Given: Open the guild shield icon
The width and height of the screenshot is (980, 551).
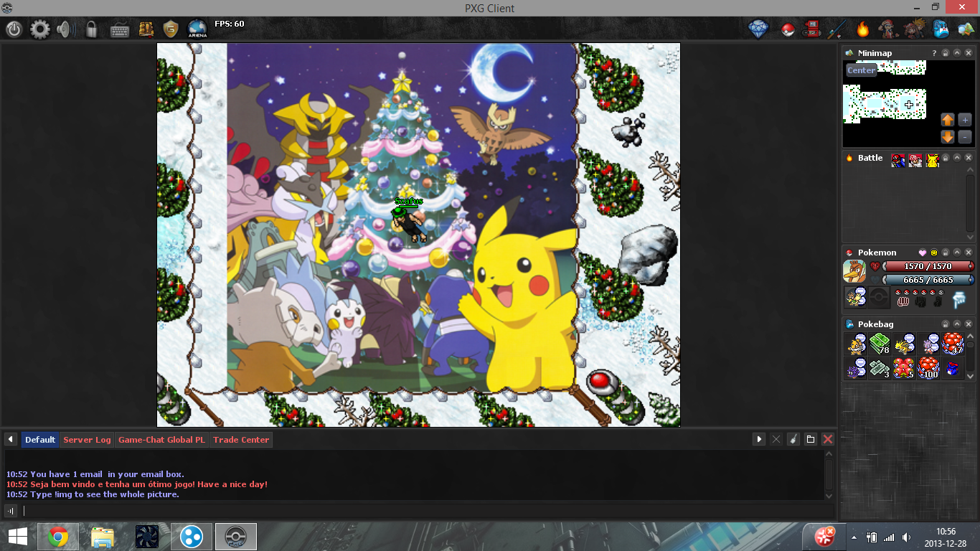Looking at the screenshot, I should click(x=170, y=29).
